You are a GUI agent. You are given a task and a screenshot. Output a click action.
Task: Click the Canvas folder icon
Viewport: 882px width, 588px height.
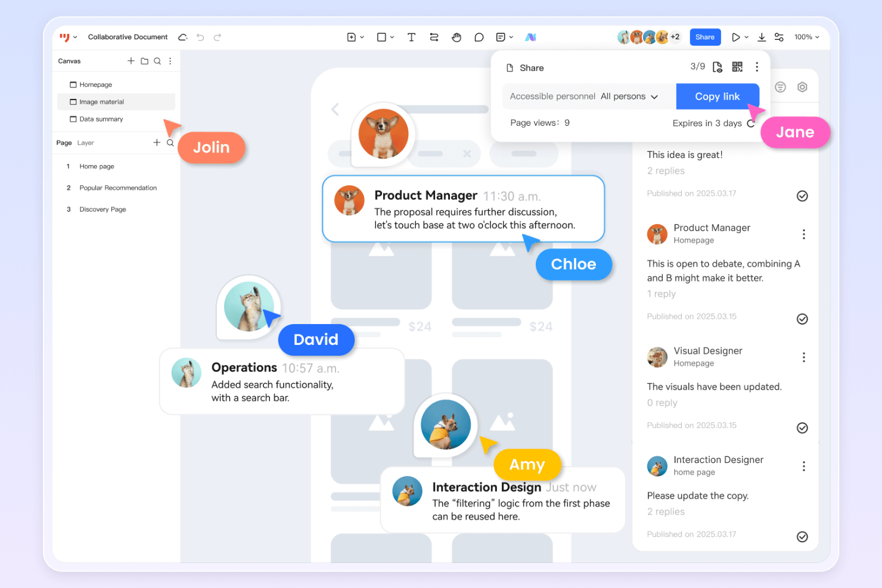tap(144, 61)
